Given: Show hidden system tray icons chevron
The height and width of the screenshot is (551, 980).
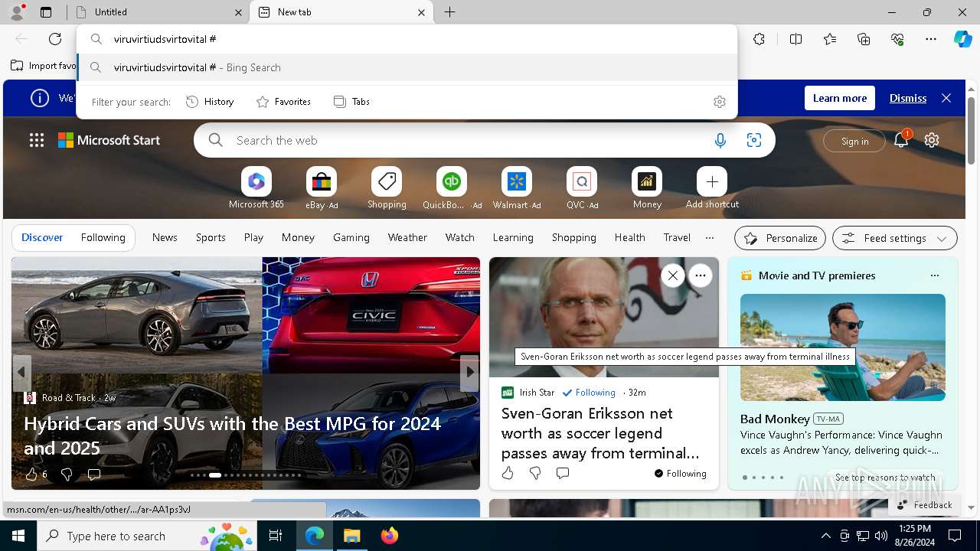Looking at the screenshot, I should (x=825, y=536).
